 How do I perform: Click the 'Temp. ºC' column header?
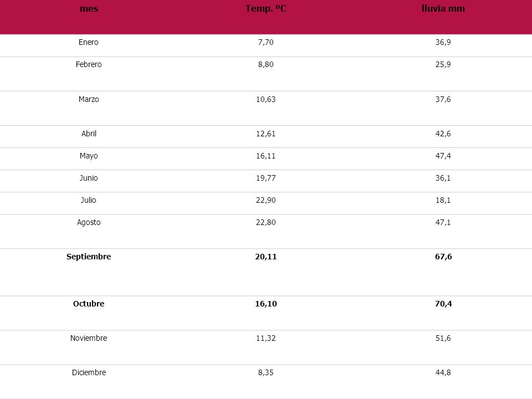point(265,8)
